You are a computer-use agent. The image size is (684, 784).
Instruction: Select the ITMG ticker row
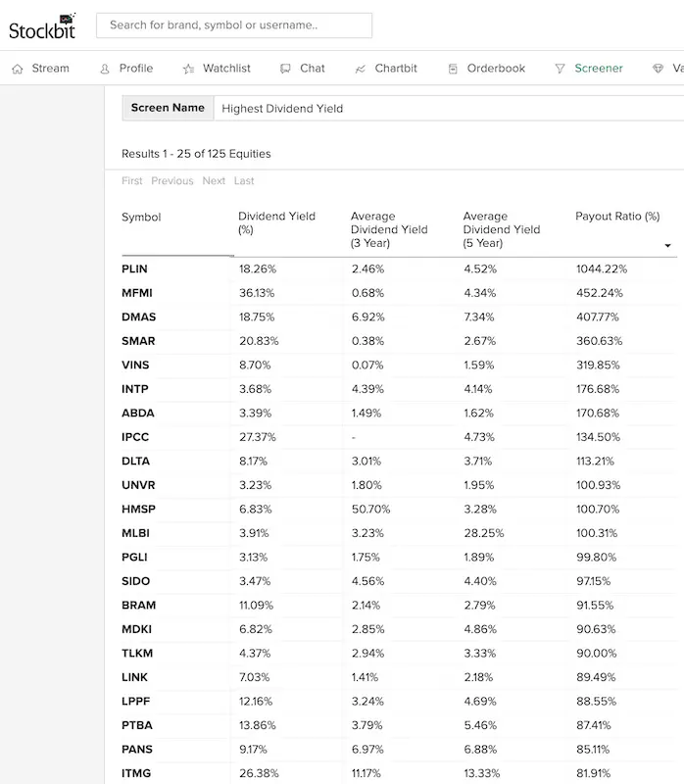coord(136,773)
